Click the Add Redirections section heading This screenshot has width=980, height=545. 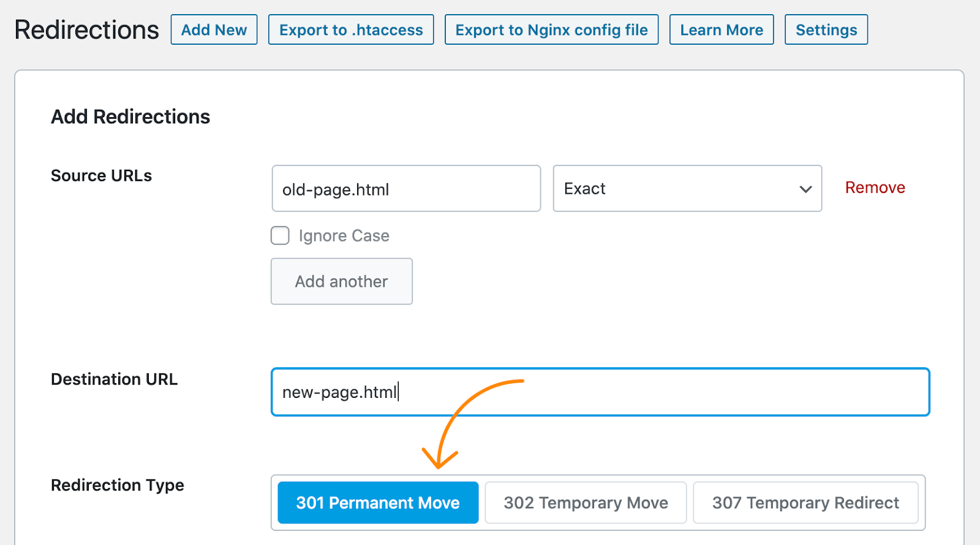(130, 116)
